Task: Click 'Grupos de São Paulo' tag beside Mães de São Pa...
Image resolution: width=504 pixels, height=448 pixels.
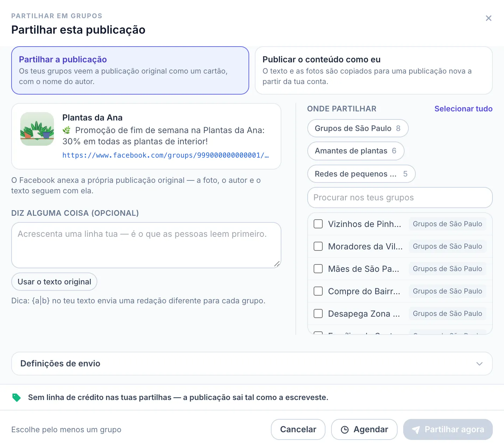Action: [x=447, y=269]
